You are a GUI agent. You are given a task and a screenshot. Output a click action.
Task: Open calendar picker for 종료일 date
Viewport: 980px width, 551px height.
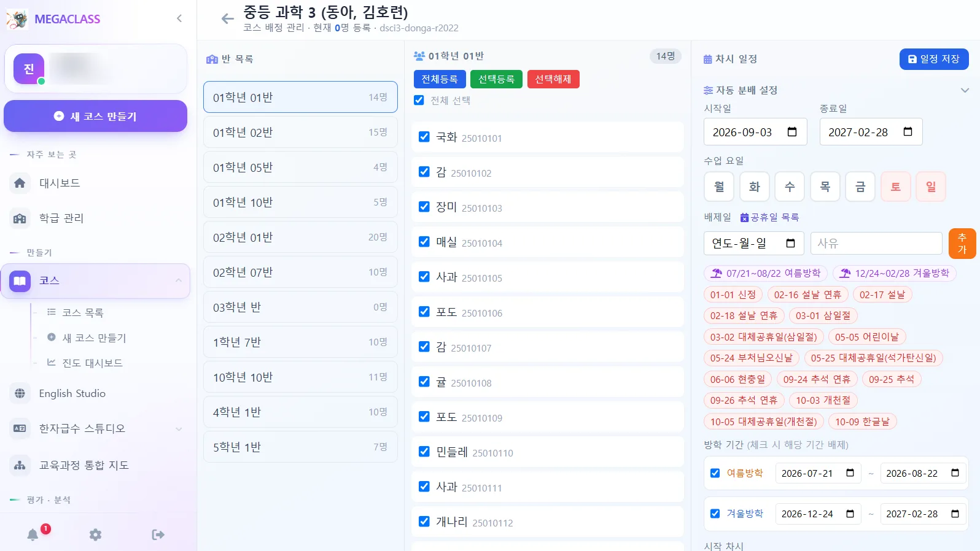[908, 132]
